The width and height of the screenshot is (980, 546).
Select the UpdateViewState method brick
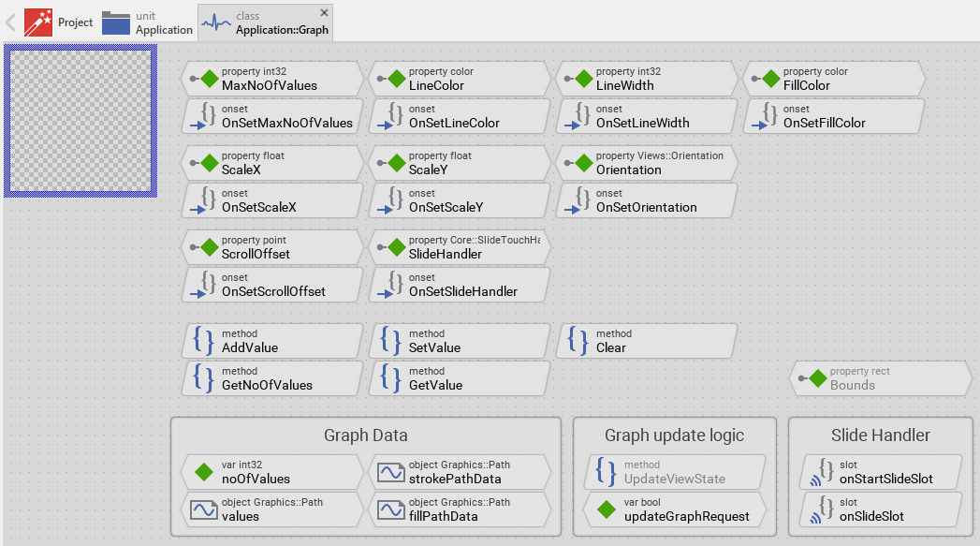(x=674, y=472)
